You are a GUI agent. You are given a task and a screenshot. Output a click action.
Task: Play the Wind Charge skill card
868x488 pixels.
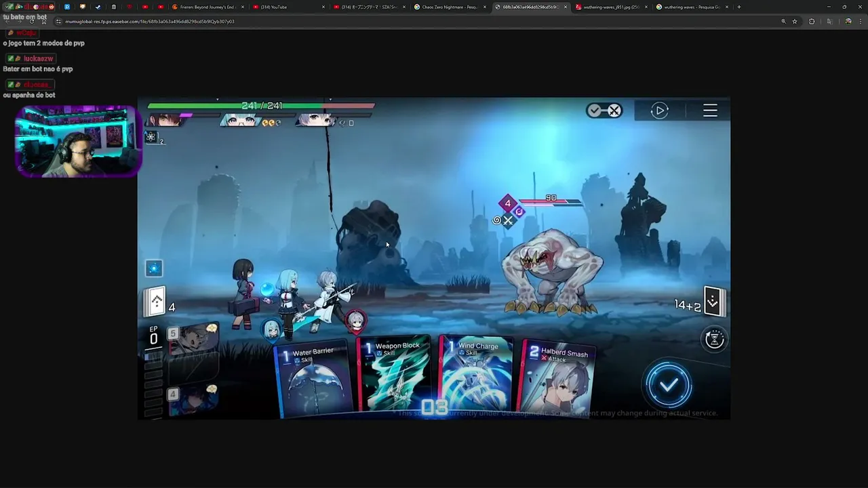point(477,373)
